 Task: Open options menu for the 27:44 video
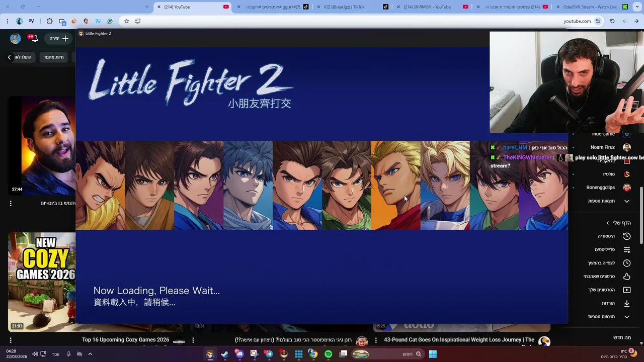[x=11, y=204]
